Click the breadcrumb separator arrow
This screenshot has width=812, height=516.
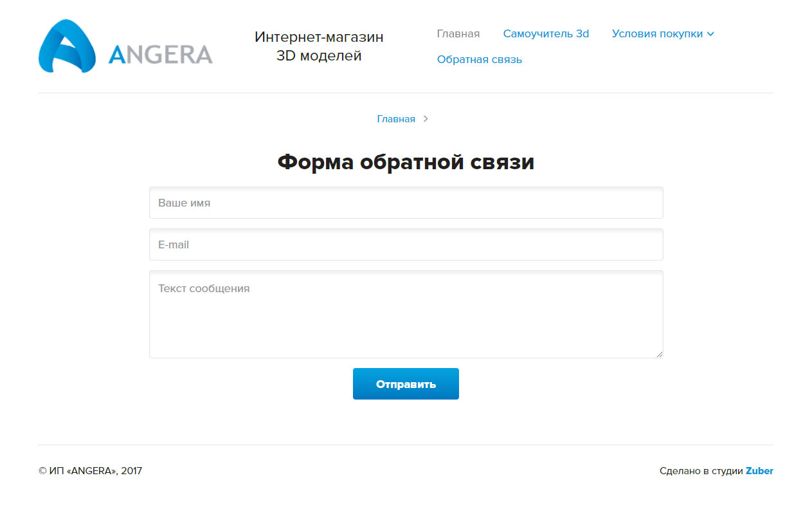(x=426, y=119)
